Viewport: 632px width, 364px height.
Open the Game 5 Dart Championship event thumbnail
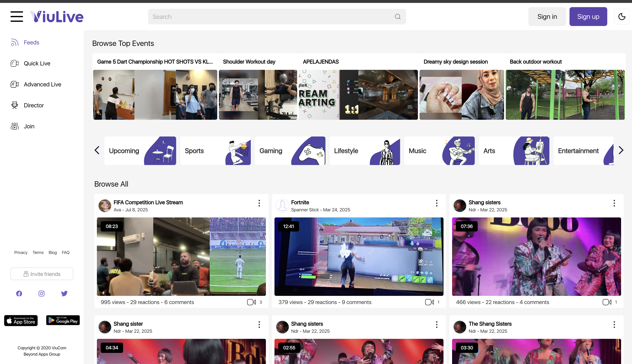click(x=155, y=95)
